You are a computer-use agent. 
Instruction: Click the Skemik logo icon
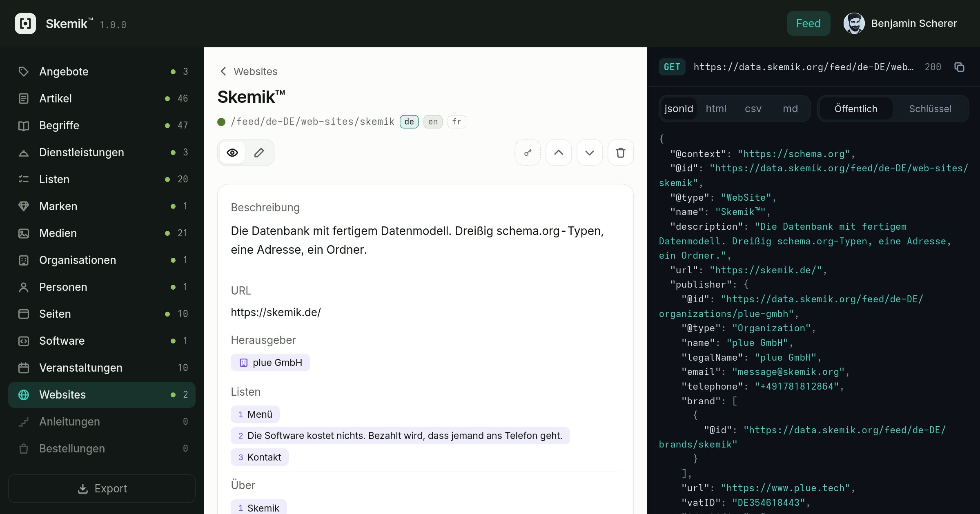[x=25, y=23]
